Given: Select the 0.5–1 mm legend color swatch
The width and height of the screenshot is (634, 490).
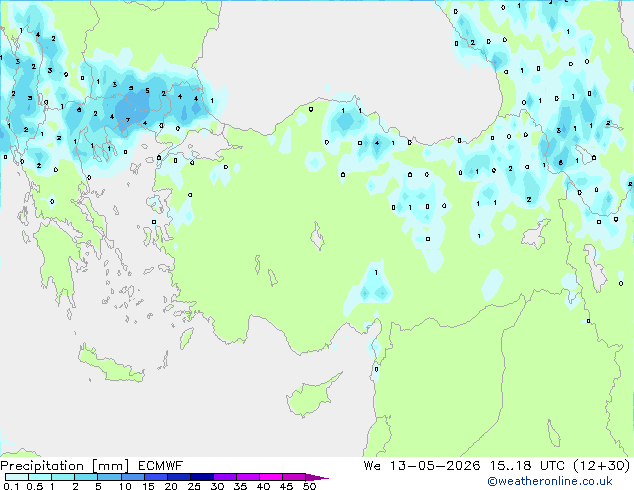Looking at the screenshot, I should pyautogui.click(x=40, y=477).
